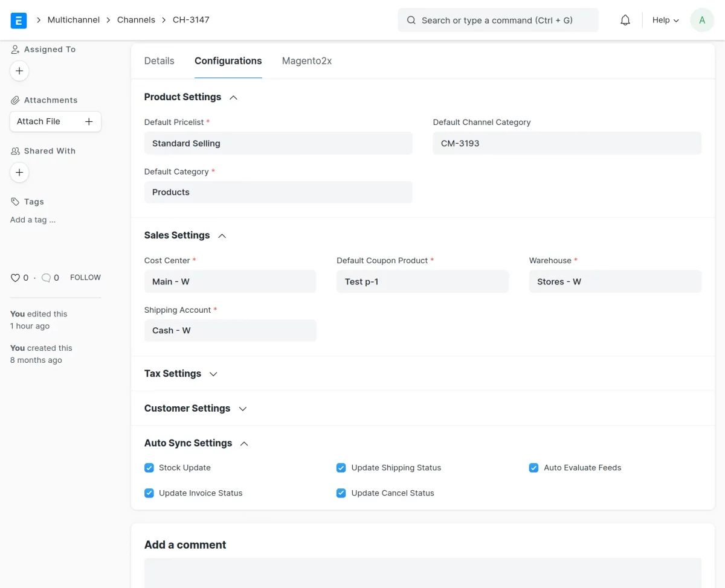725x588 pixels.
Task: Click the plus icon under Assigned To
Action: click(x=19, y=71)
